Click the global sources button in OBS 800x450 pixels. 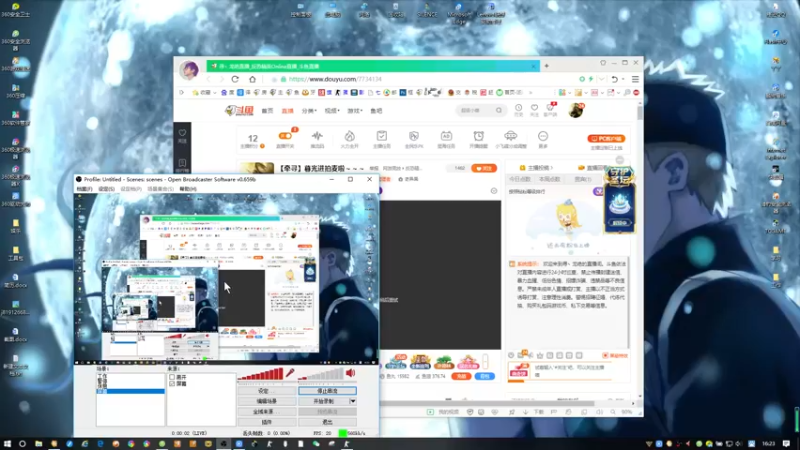pos(266,412)
